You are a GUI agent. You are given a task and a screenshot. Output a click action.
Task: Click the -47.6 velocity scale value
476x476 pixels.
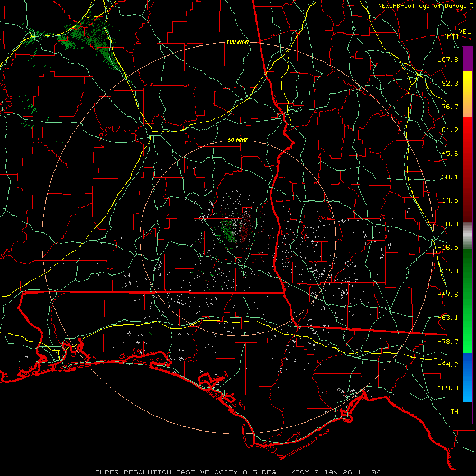448,295
